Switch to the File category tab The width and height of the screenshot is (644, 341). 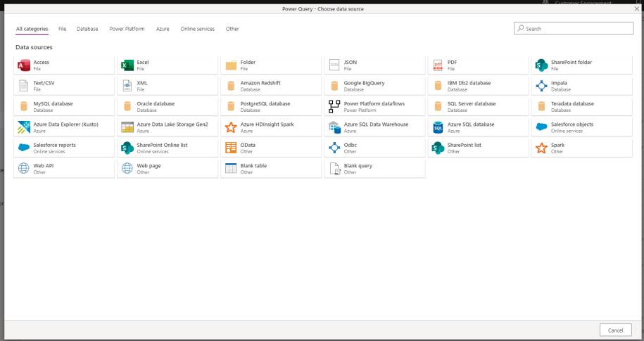pyautogui.click(x=63, y=29)
